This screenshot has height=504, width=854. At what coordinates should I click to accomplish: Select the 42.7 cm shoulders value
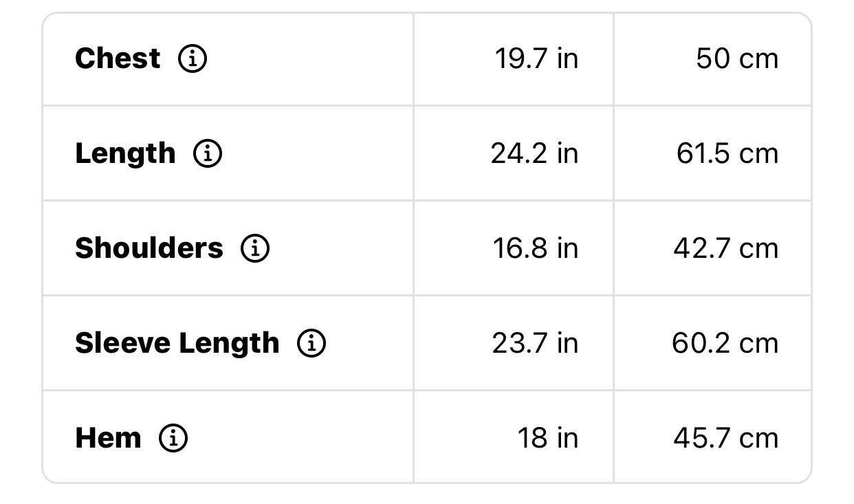click(726, 248)
